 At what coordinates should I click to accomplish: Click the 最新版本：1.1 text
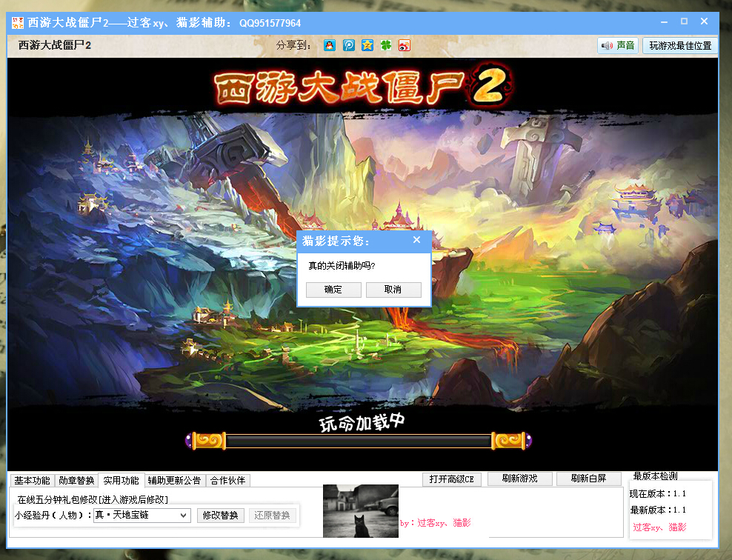tap(658, 510)
